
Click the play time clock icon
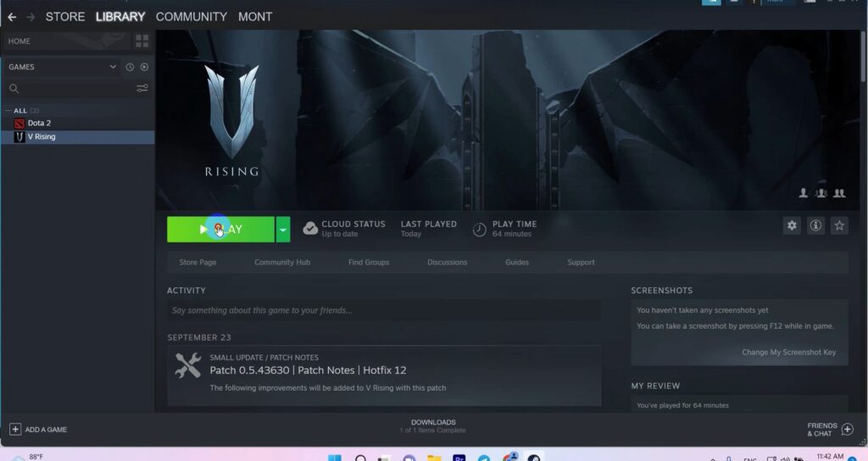480,229
